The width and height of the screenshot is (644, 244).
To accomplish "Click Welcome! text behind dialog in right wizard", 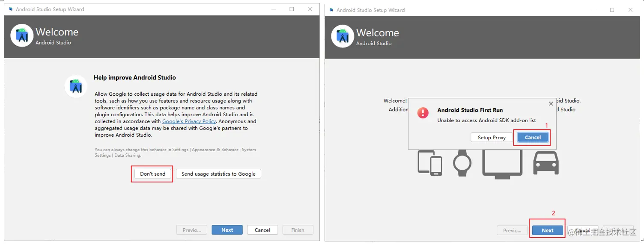I will point(395,101).
